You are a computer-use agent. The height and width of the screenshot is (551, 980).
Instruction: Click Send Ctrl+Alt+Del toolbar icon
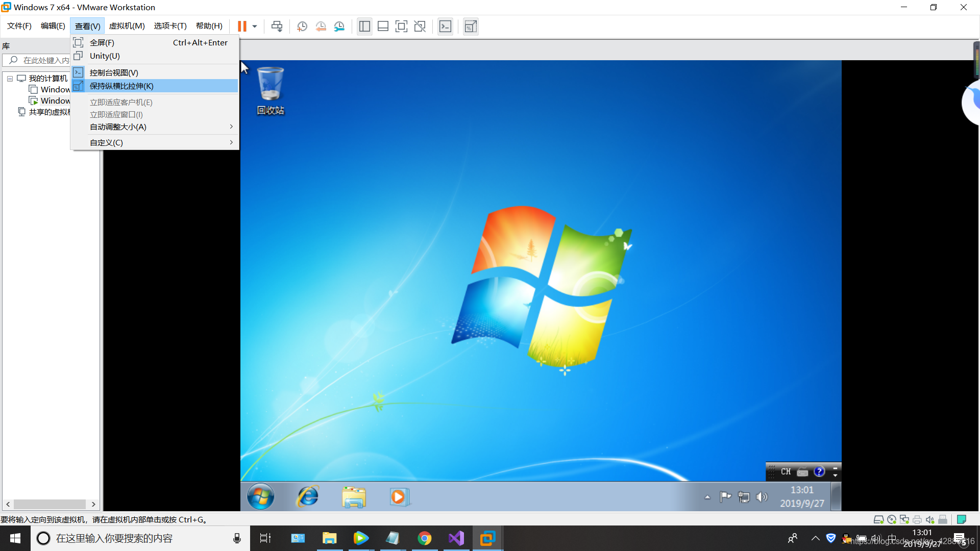coord(277,27)
